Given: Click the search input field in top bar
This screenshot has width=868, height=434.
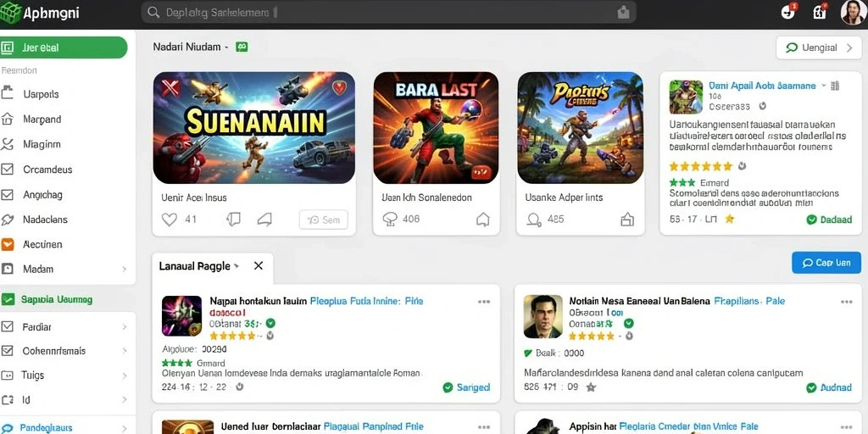Looking at the screenshot, I should (388, 12).
